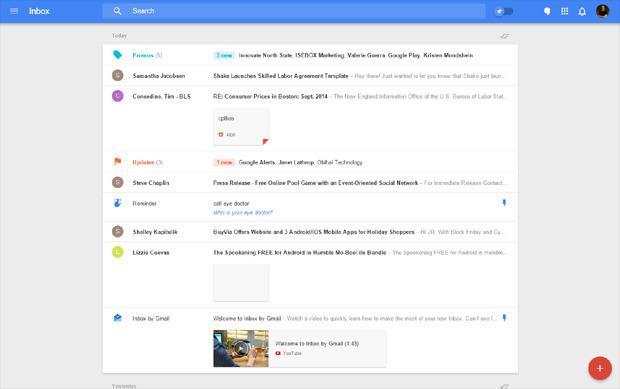Image resolution: width=620 pixels, height=389 pixels.
Task: Open Samantha Jacobsen's email
Action: tap(310, 76)
